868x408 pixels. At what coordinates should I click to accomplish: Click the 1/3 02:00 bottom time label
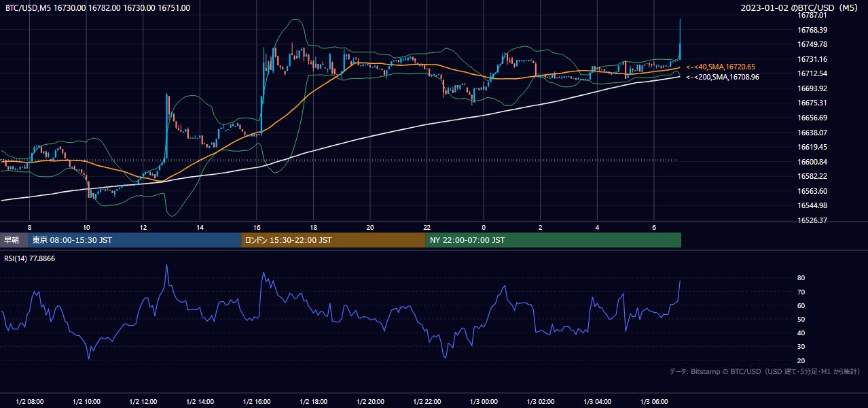coord(540,402)
